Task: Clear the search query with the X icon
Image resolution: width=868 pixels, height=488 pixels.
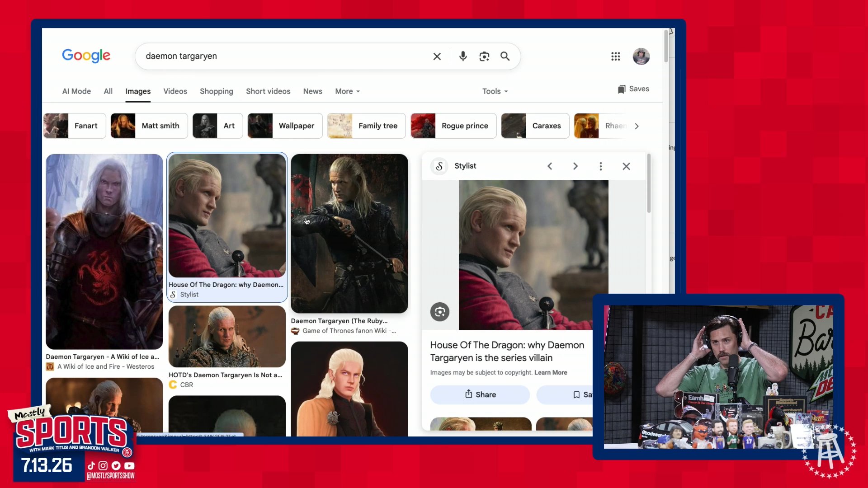Action: (437, 56)
